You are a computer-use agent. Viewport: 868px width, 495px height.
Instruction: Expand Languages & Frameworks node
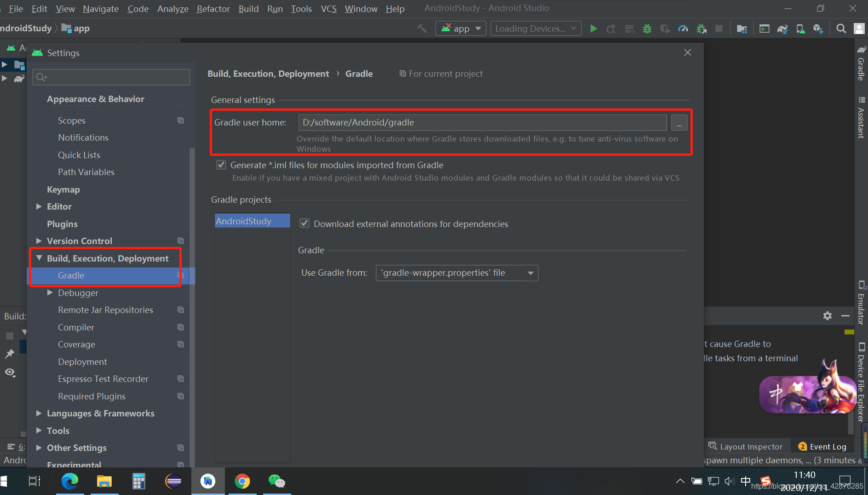[x=39, y=413]
